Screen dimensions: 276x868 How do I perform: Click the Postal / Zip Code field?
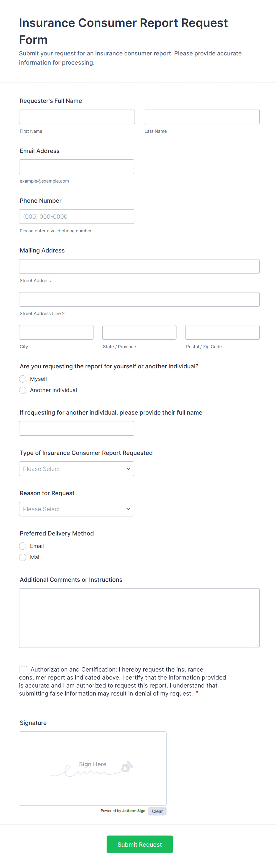222,332
